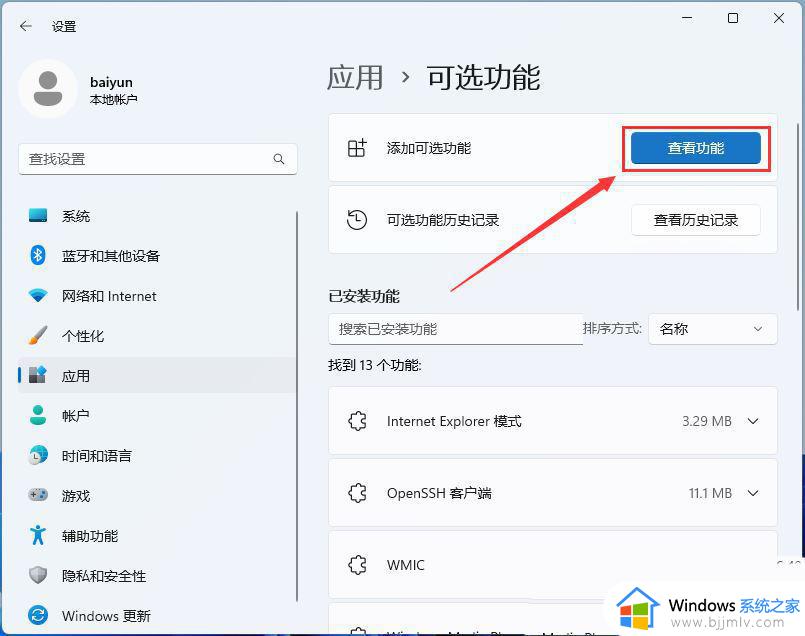805x636 pixels.
Task: Open the 系统 settings page
Action: (157, 216)
